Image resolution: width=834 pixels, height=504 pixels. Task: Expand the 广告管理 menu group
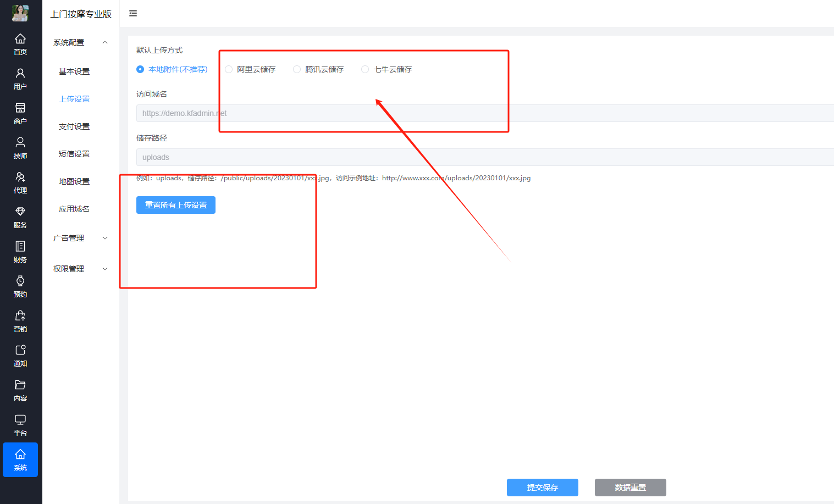click(x=81, y=238)
